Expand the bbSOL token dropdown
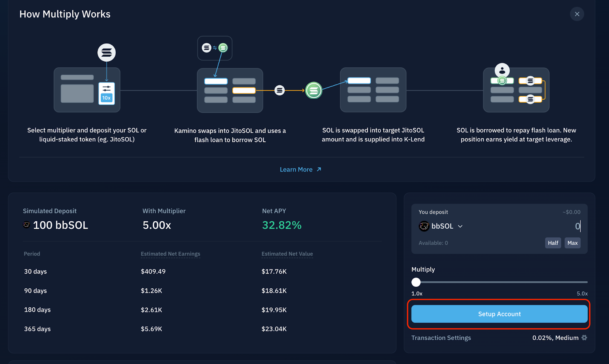 click(x=460, y=226)
